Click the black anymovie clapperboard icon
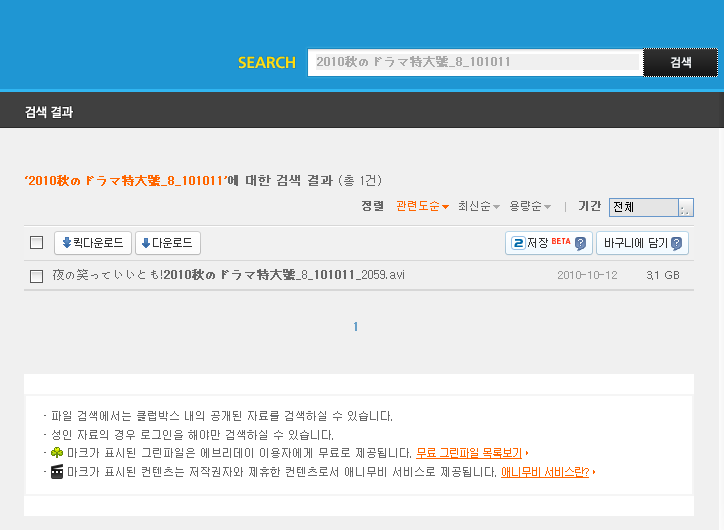724x530 pixels. coord(57,472)
